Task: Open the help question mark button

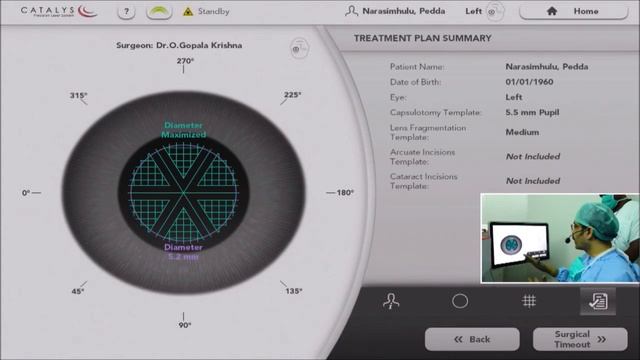Action: tap(126, 12)
